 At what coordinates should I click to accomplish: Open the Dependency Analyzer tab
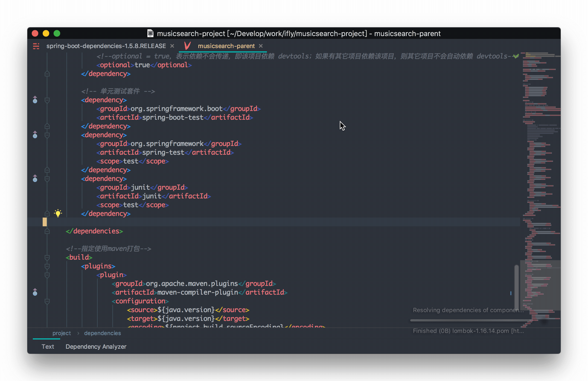point(96,347)
